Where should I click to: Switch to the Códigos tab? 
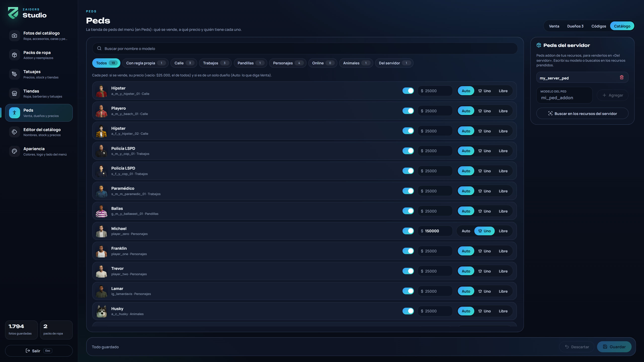(599, 26)
